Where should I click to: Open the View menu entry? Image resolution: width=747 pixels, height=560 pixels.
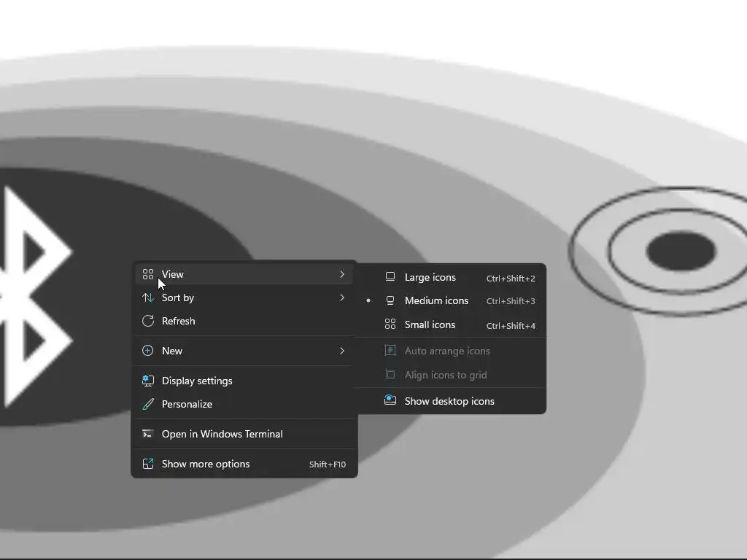(x=244, y=274)
